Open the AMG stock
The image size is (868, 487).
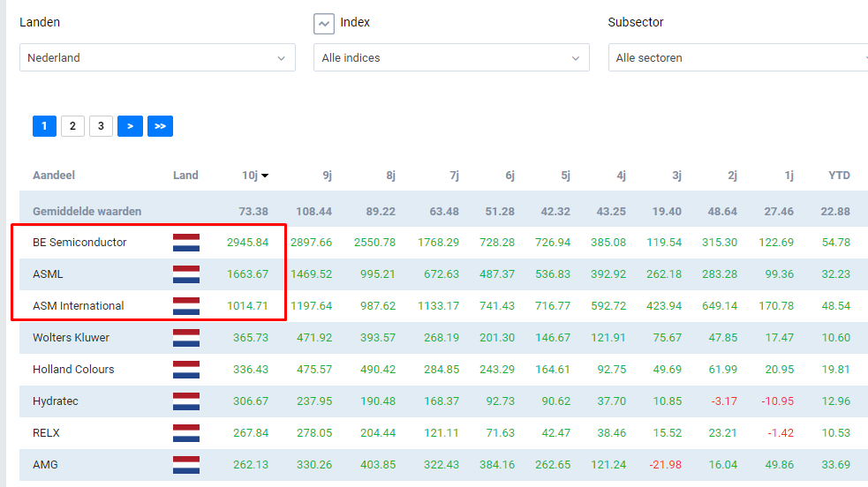45,465
